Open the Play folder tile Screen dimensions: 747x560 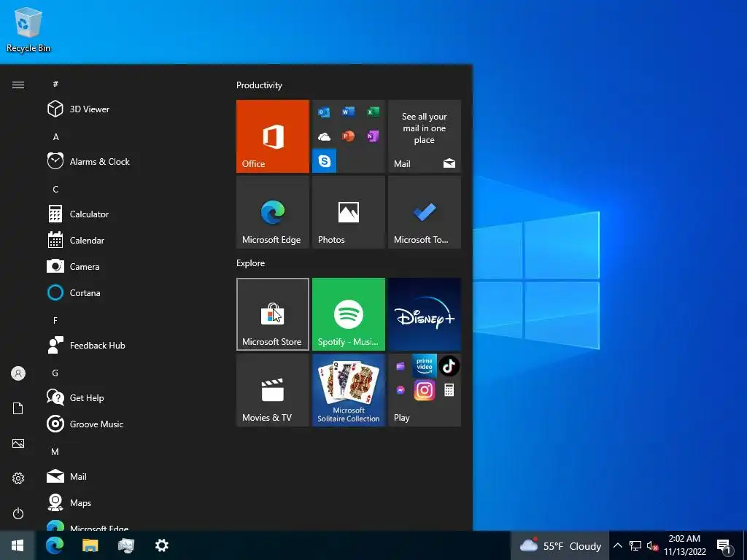click(425, 390)
